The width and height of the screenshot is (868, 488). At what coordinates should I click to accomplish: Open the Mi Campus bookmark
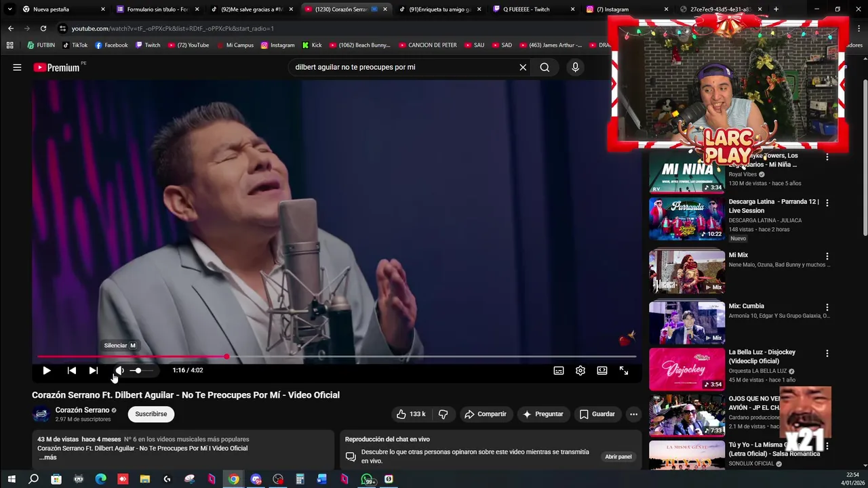pos(235,45)
